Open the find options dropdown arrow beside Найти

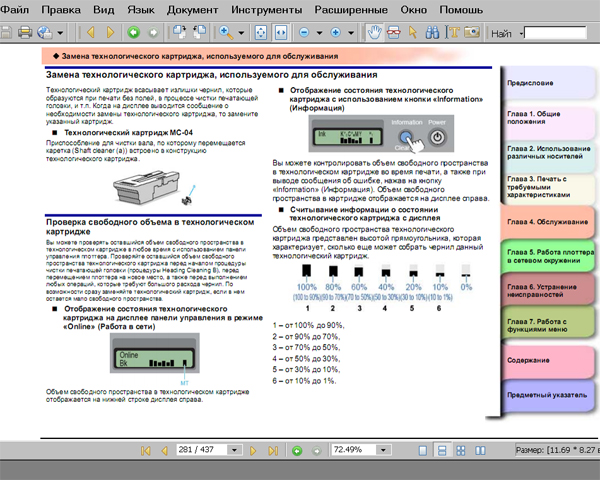pos(521,34)
